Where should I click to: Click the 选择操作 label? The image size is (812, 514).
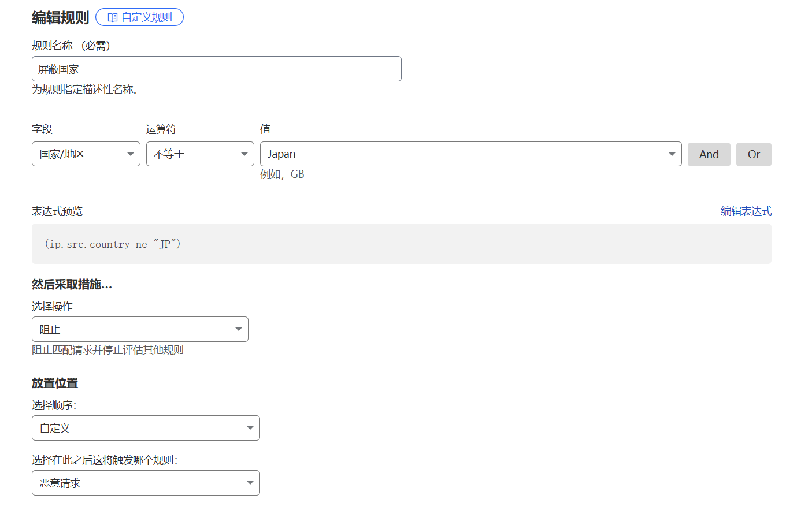coord(52,307)
